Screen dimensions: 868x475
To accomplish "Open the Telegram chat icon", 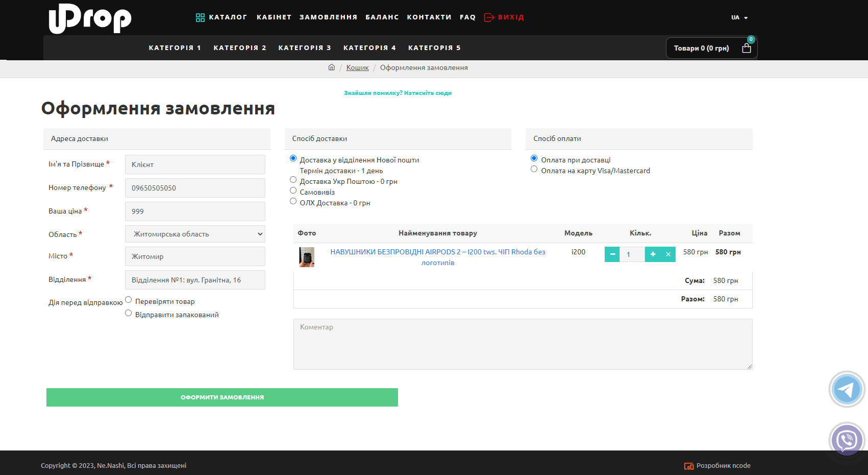I will point(847,390).
